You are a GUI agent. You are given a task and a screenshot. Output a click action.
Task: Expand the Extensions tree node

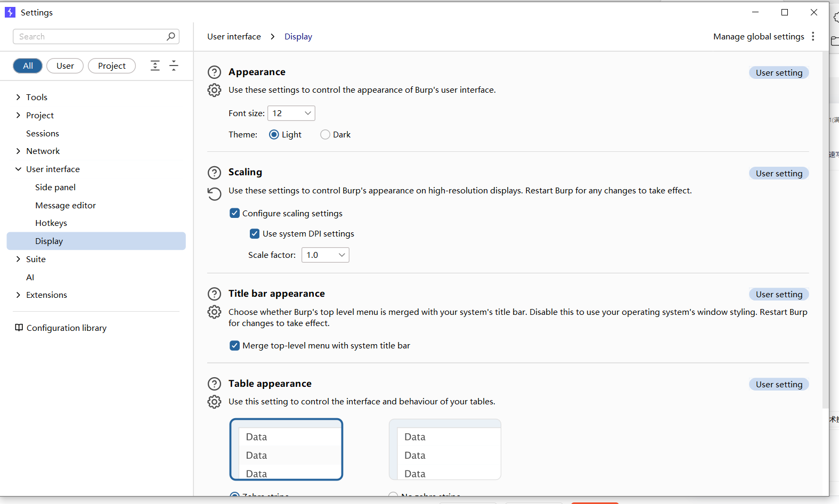(x=19, y=295)
